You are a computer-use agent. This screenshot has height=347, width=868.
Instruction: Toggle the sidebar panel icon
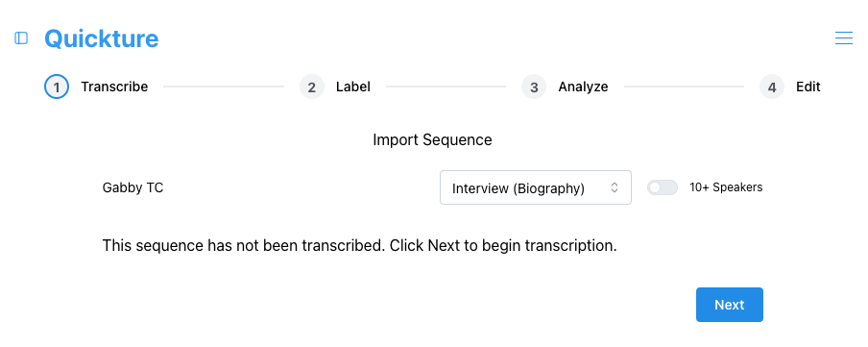pyautogui.click(x=21, y=37)
